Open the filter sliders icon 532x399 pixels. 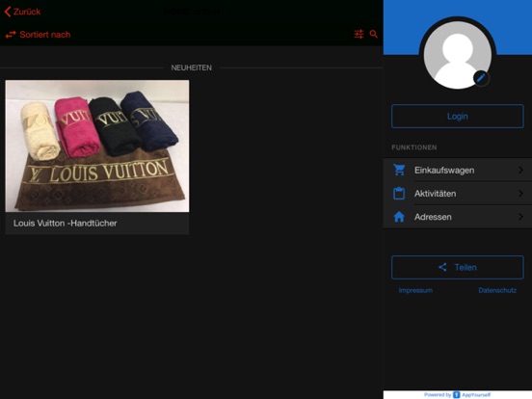359,34
